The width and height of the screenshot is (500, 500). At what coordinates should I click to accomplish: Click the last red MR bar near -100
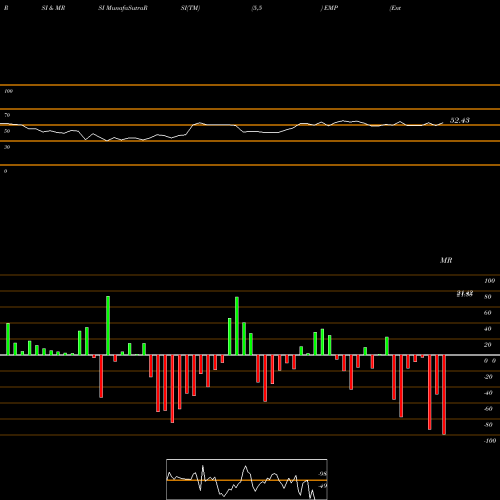[x=444, y=395]
